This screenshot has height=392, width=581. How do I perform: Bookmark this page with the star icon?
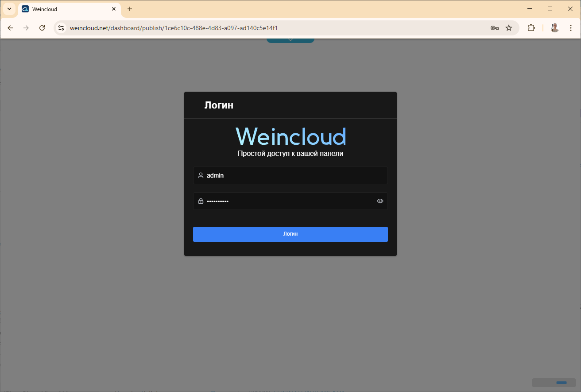(509, 28)
